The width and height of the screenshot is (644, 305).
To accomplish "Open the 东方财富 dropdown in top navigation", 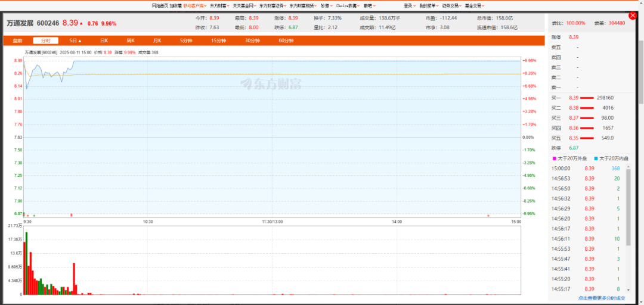I will pyautogui.click(x=219, y=6).
